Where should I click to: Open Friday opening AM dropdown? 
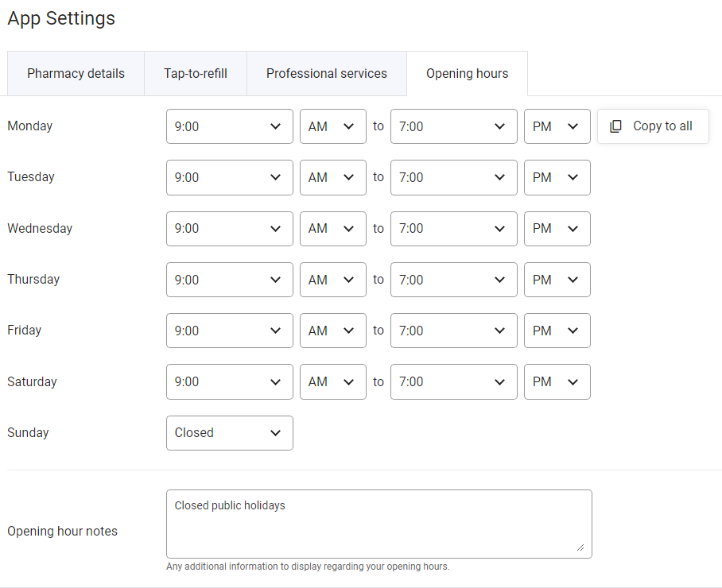tap(333, 331)
